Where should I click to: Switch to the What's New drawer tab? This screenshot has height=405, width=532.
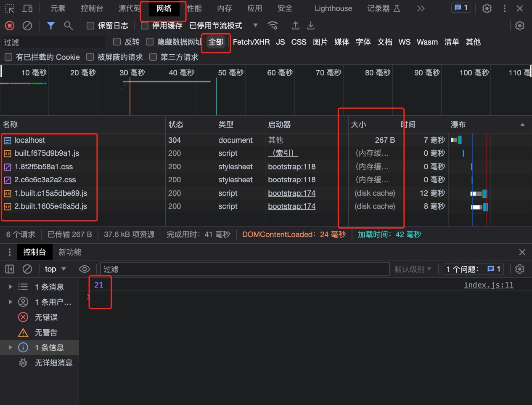click(x=70, y=252)
